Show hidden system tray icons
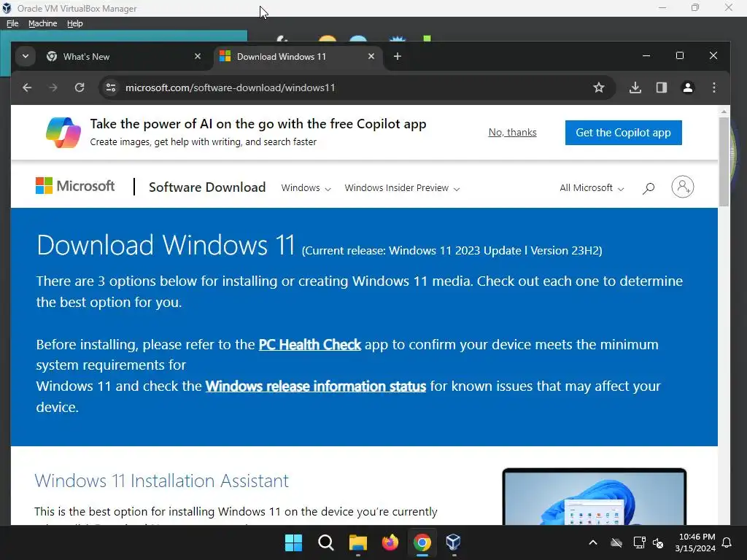The width and height of the screenshot is (747, 560). [593, 542]
